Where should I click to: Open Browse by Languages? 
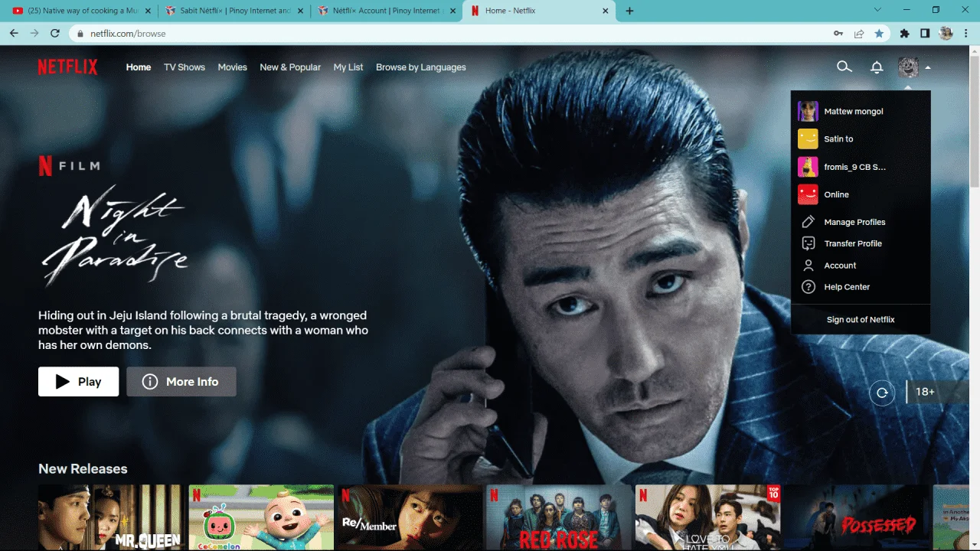click(421, 67)
